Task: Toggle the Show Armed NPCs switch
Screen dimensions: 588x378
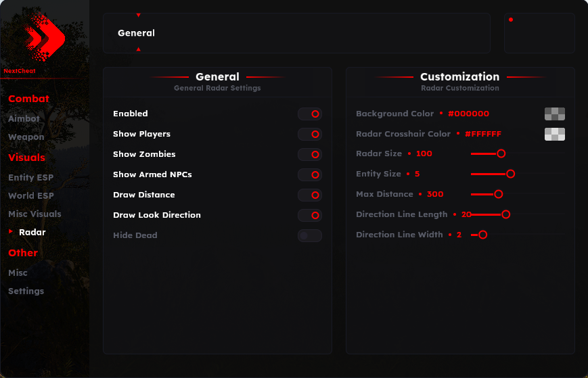Action: tap(310, 174)
